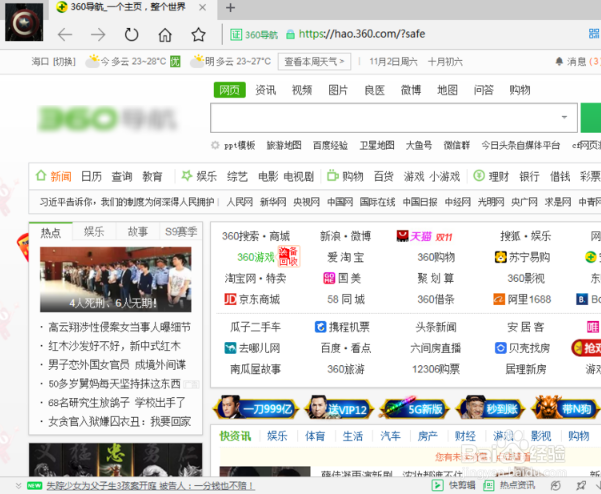Screen dimensions: 601x494
Task: Open the 人民网 news site link
Action: [x=240, y=202]
